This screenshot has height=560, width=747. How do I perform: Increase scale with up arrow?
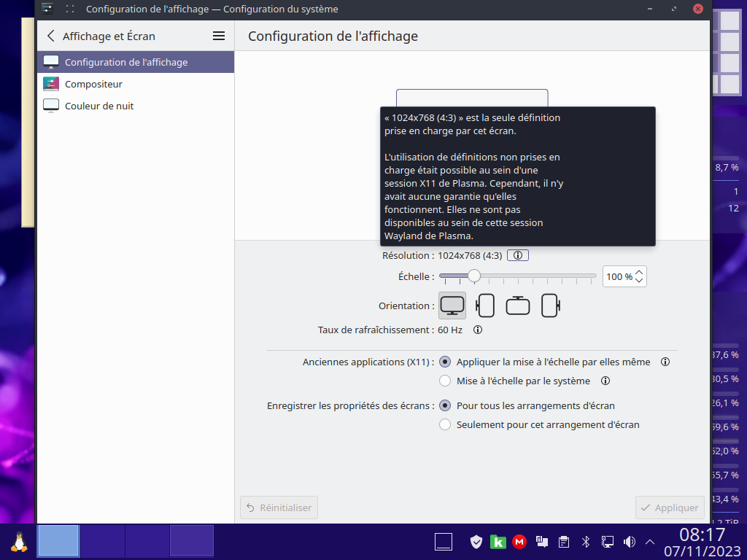click(x=639, y=273)
